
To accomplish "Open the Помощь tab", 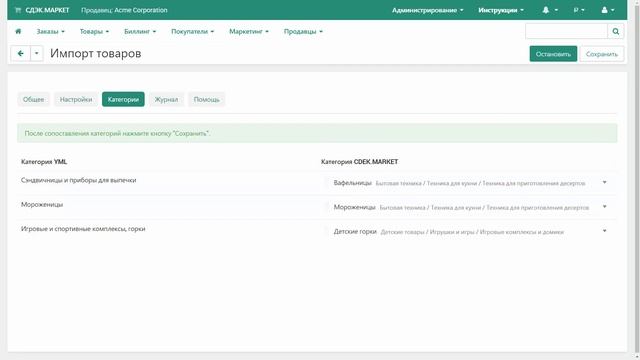I will pyautogui.click(x=207, y=99).
